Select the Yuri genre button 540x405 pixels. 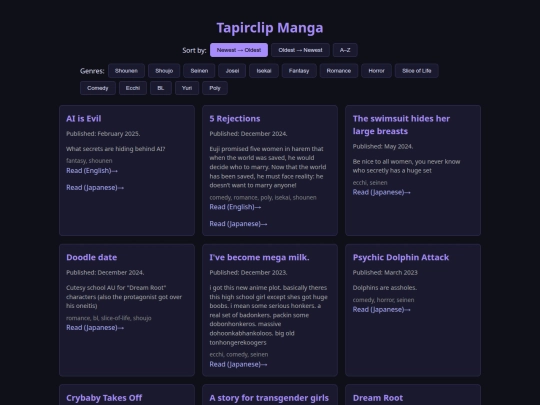(187, 88)
